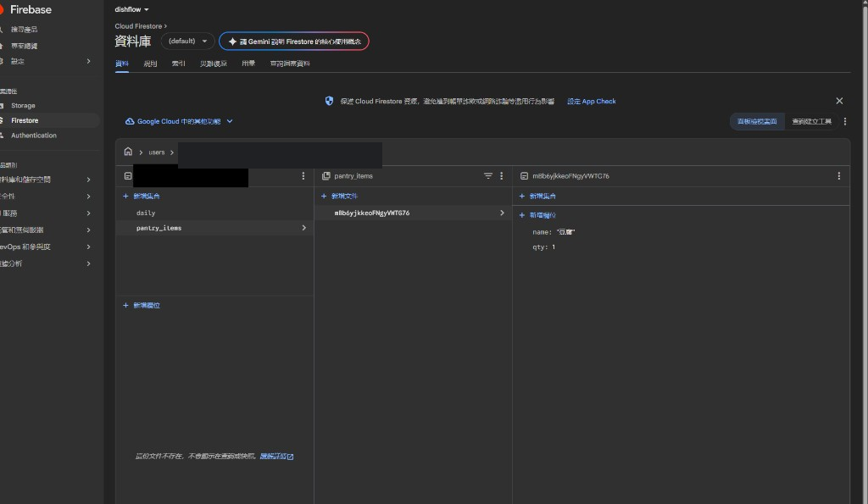Select Firestore in the sidebar
The width and height of the screenshot is (868, 504).
click(25, 120)
